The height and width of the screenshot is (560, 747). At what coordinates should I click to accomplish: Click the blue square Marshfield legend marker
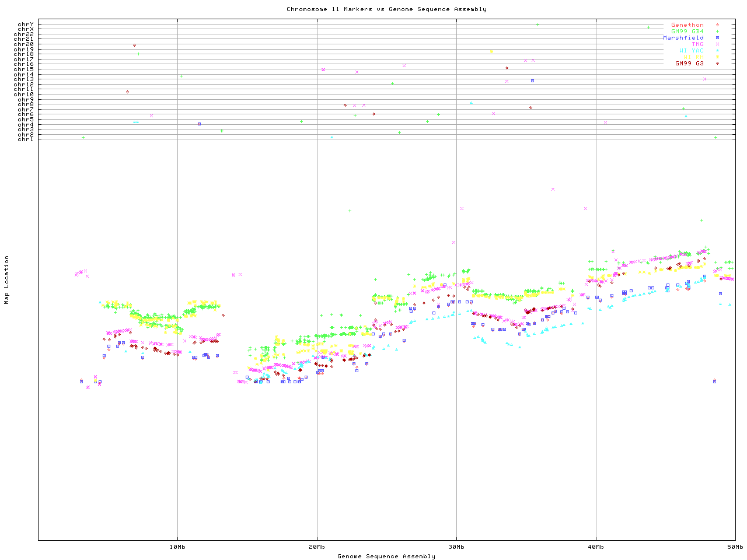pos(717,38)
